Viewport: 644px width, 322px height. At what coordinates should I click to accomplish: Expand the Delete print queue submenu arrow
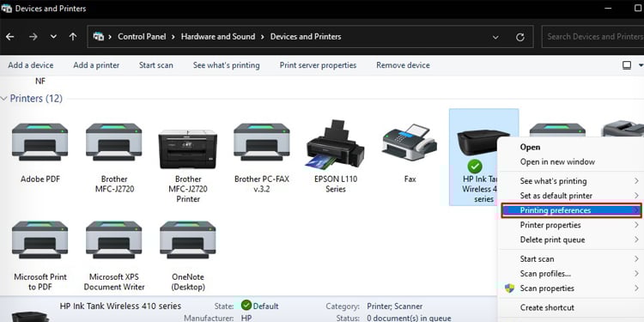[x=636, y=240]
